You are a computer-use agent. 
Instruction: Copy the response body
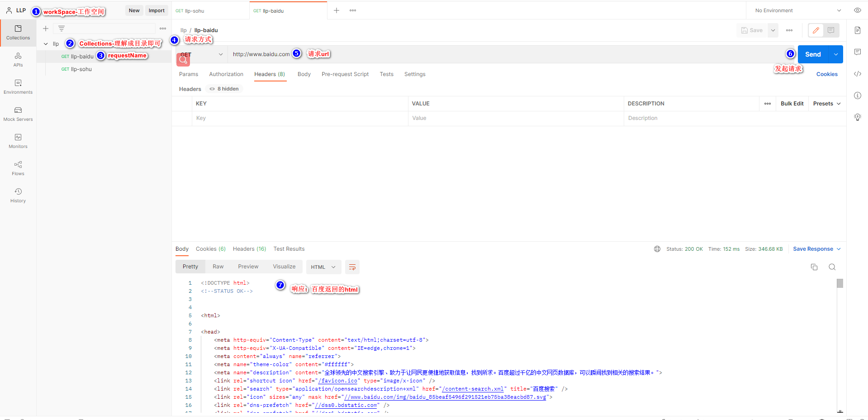[x=814, y=267]
